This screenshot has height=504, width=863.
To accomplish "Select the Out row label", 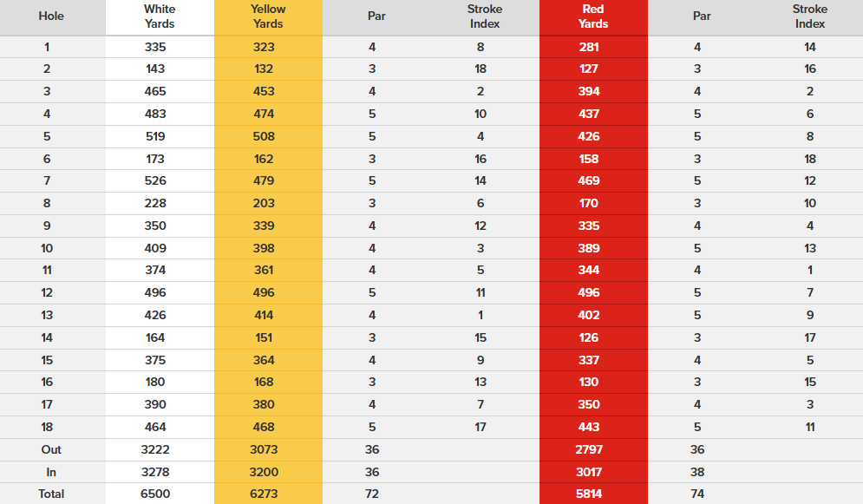I will [x=51, y=450].
